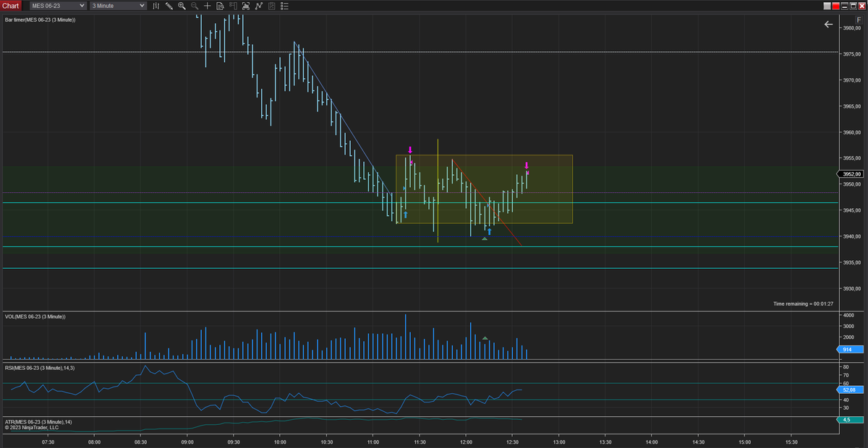Click the green triangle marker below price bars
The image size is (868, 448).
(x=485, y=238)
